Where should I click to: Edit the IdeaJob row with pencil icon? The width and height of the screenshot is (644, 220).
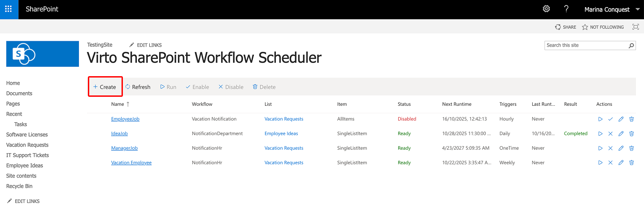[621, 134]
